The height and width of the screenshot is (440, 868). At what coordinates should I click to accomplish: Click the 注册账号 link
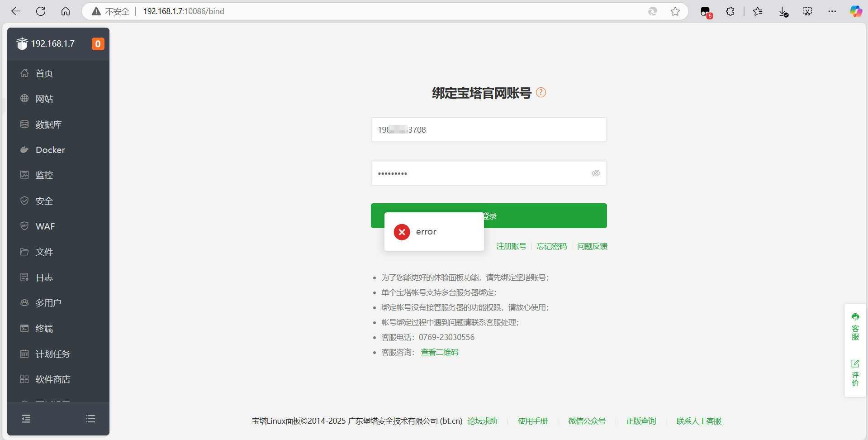click(x=511, y=246)
